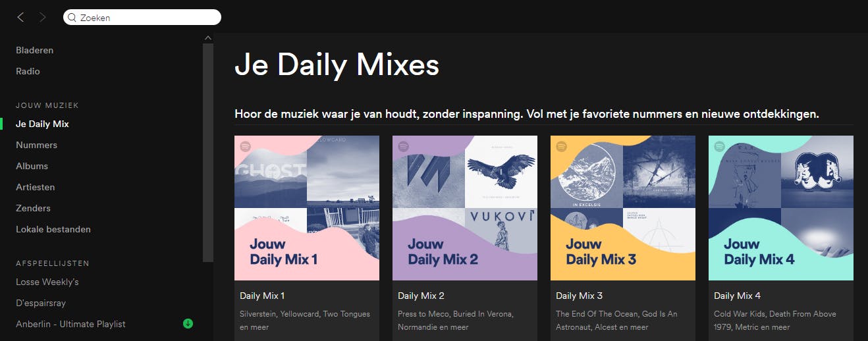The image size is (868, 341).
Task: Click the Spotify logo on Daily Mix 1 cover
Action: point(245,146)
